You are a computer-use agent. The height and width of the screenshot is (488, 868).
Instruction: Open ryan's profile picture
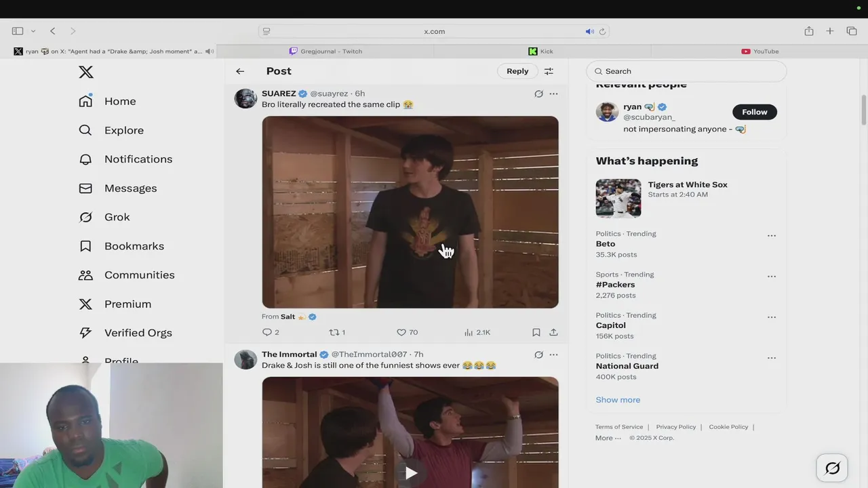pyautogui.click(x=607, y=112)
